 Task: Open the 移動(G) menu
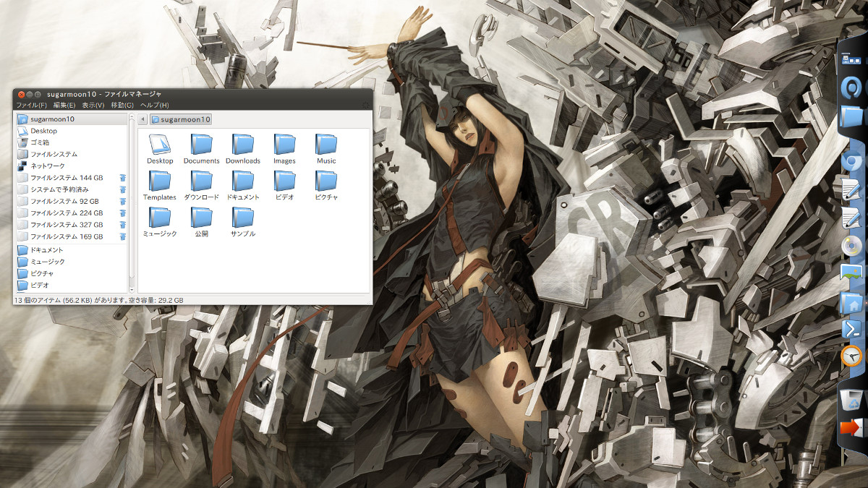click(x=122, y=106)
